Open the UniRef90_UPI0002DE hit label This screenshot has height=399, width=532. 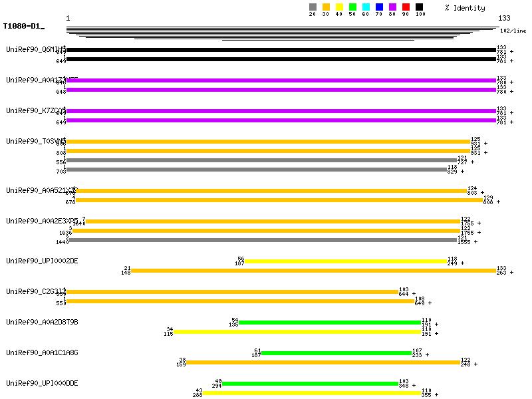(x=42, y=261)
